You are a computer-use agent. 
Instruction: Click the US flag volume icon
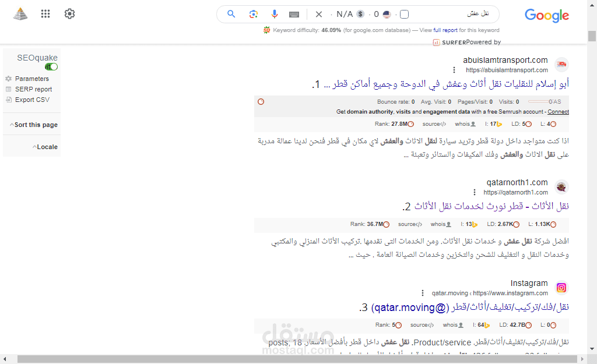point(387,15)
